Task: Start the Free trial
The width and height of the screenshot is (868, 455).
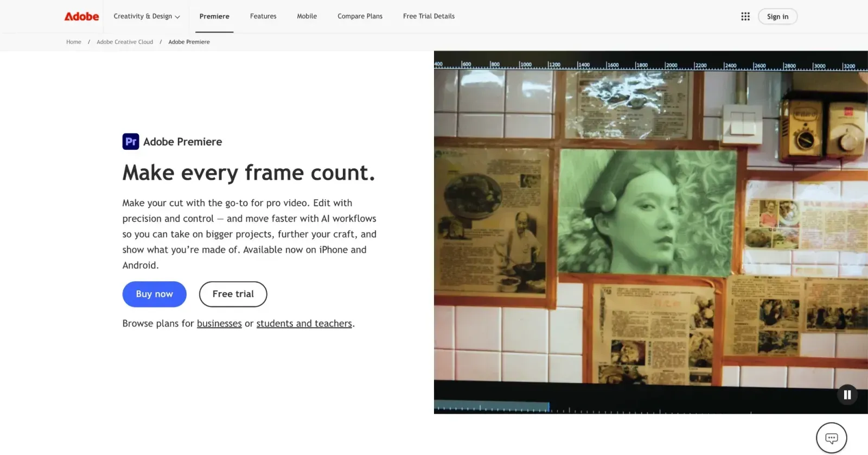Action: (233, 294)
